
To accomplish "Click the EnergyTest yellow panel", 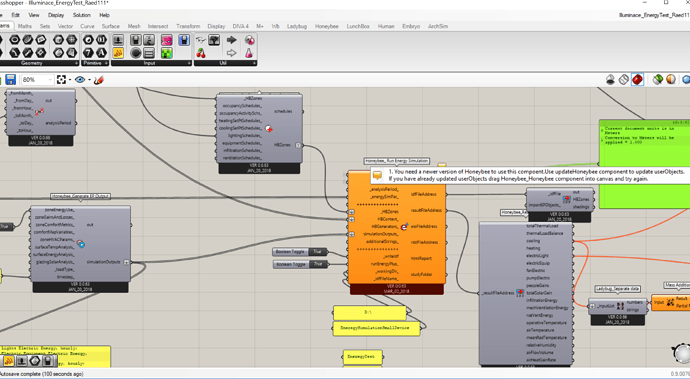I will pyautogui.click(x=362, y=357).
